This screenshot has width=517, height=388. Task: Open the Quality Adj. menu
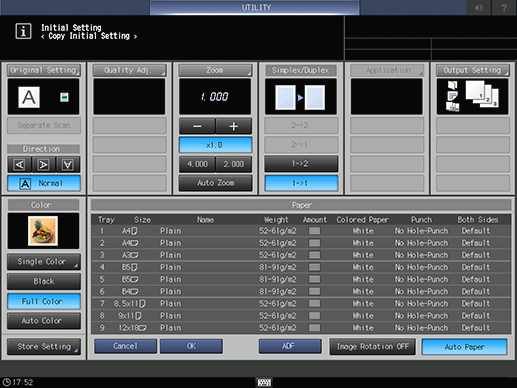[129, 70]
